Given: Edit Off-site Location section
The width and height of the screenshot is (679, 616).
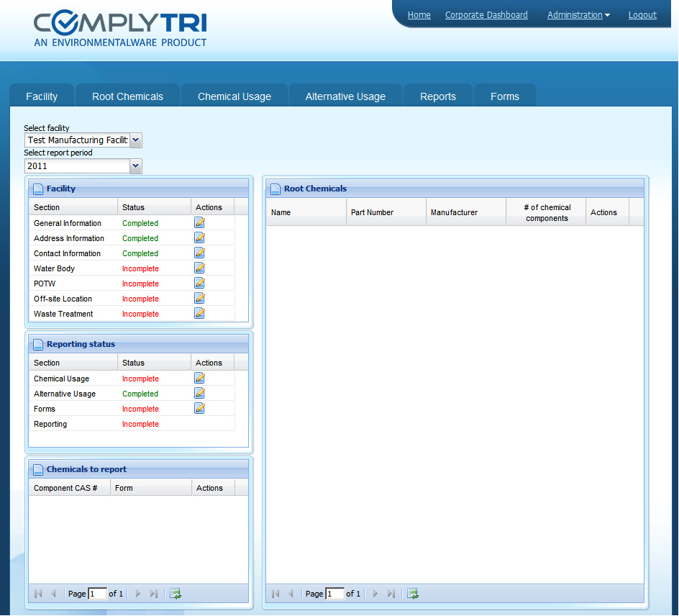Looking at the screenshot, I should coord(199,299).
